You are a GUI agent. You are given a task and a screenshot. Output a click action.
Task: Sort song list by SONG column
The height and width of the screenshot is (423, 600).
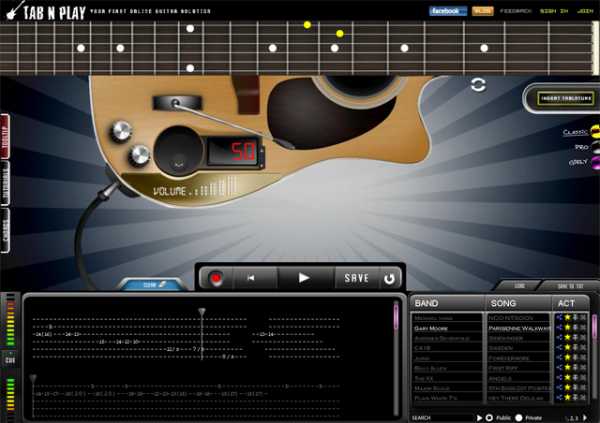518,304
